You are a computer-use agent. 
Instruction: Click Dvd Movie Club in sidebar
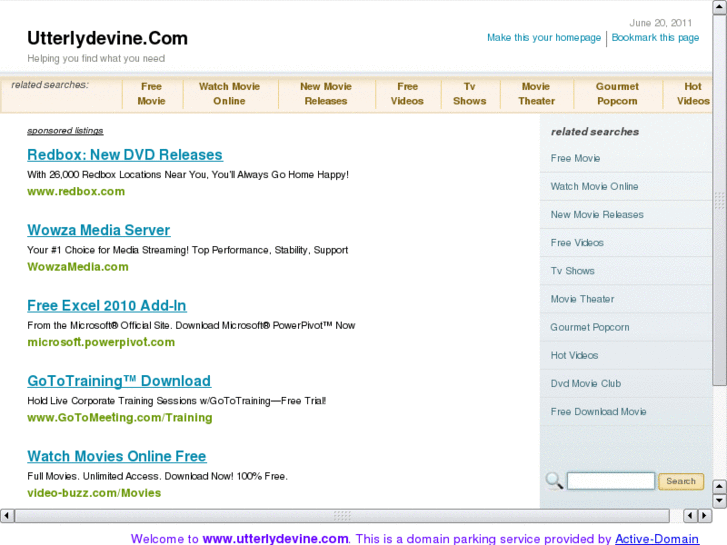coord(586,384)
